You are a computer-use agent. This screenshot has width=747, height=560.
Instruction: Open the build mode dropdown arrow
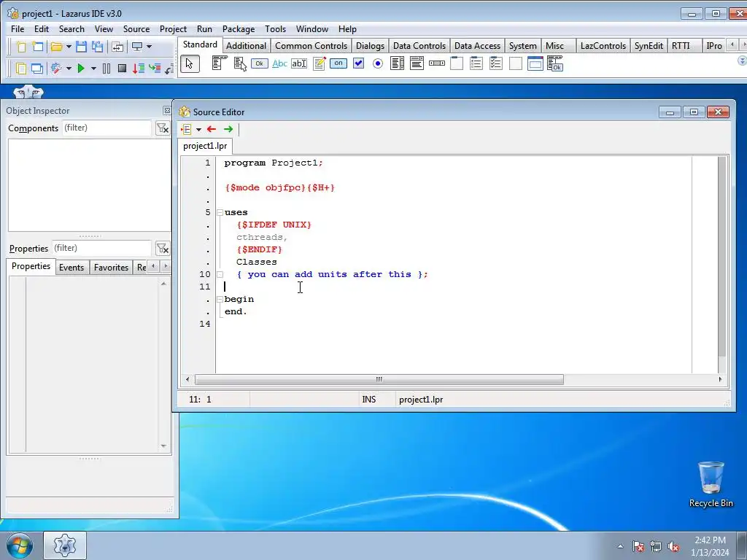(x=69, y=69)
